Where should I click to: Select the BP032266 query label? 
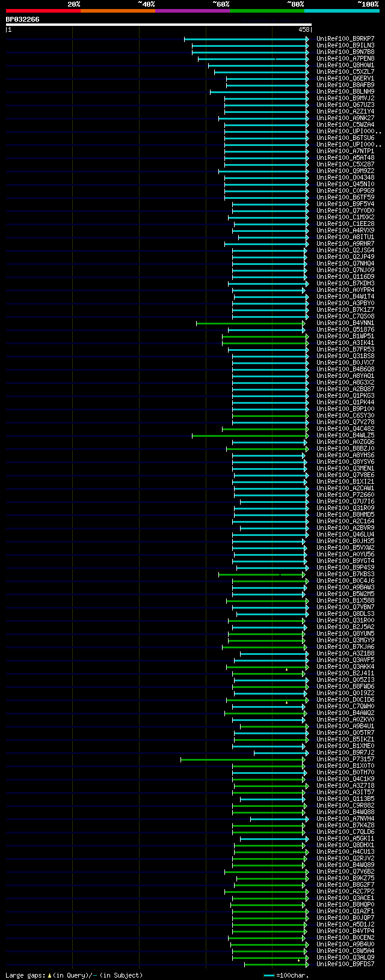point(23,19)
